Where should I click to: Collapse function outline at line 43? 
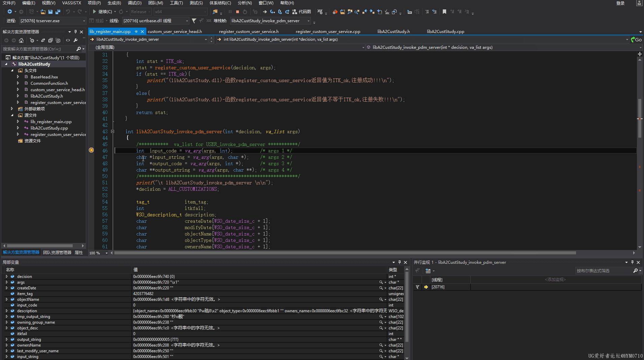click(113, 132)
